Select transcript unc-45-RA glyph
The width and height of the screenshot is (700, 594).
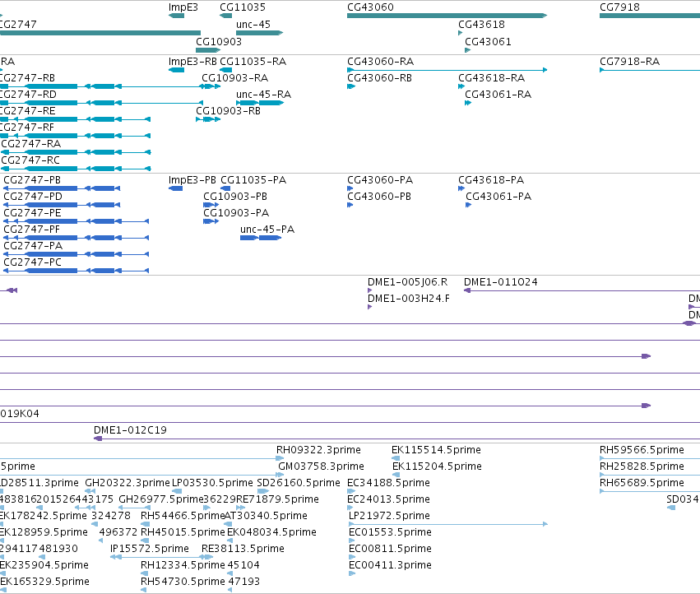click(x=259, y=103)
